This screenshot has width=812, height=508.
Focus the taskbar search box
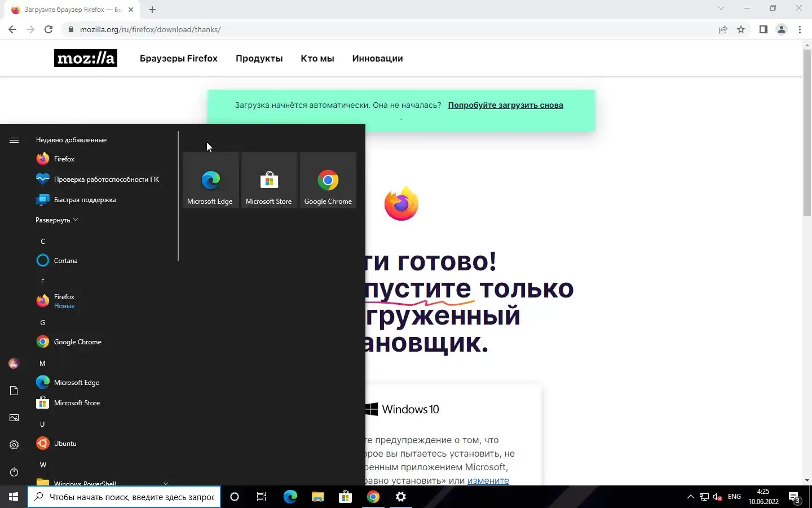(124, 497)
